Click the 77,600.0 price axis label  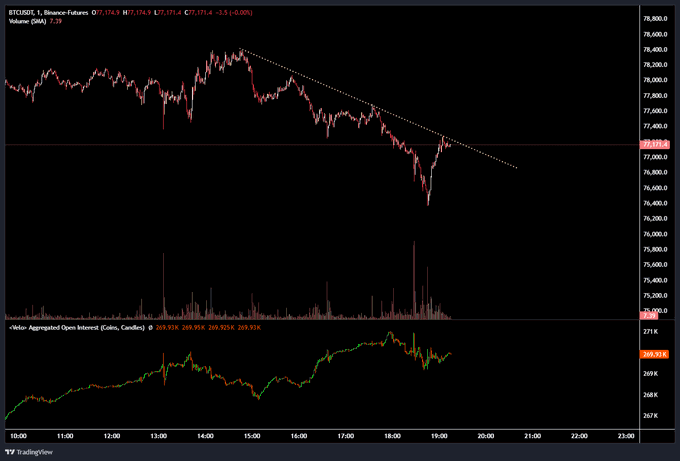click(655, 111)
